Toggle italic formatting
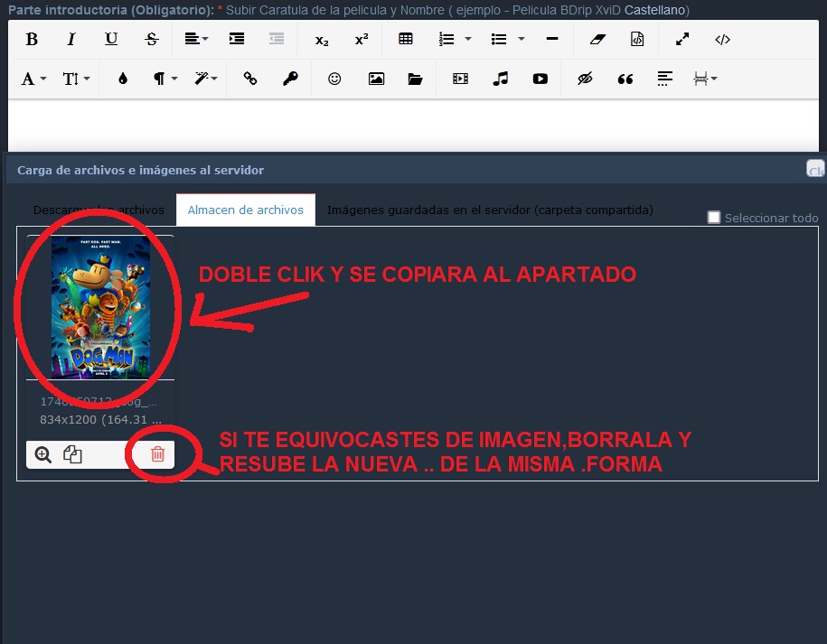Screen dimensions: 827x644 [x=71, y=39]
